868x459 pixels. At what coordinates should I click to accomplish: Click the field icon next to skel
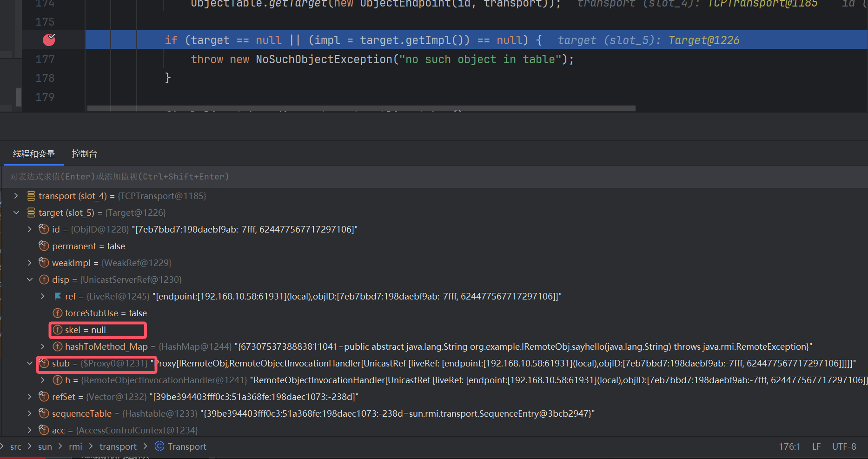point(58,330)
